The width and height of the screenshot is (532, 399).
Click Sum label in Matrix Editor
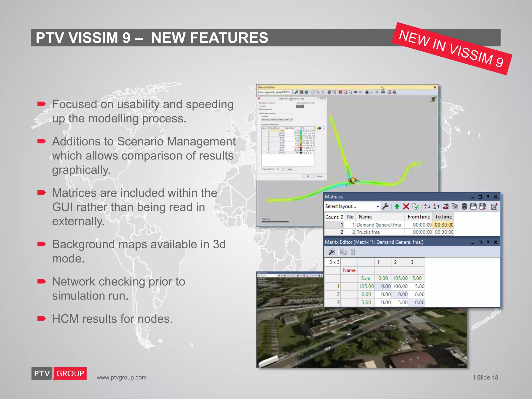[365, 278]
